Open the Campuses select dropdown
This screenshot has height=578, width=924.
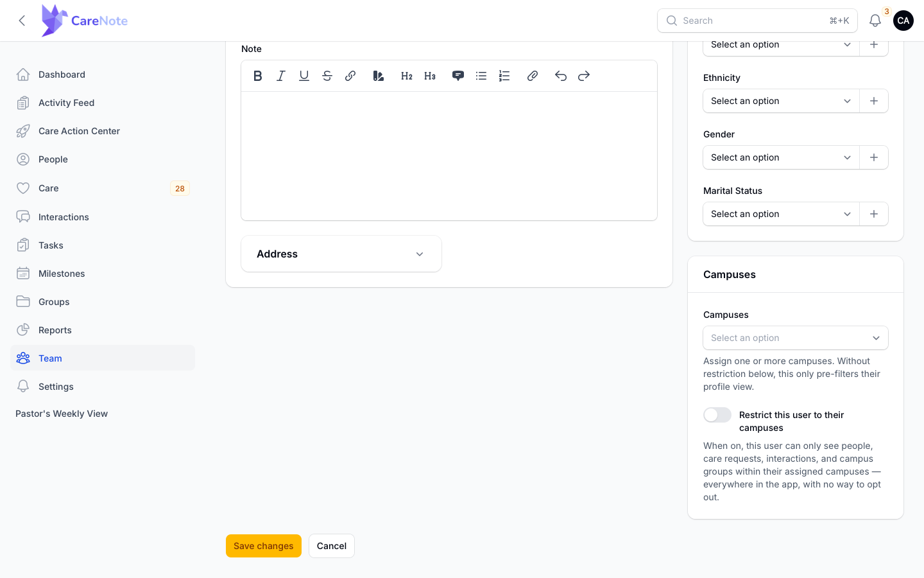tap(796, 338)
